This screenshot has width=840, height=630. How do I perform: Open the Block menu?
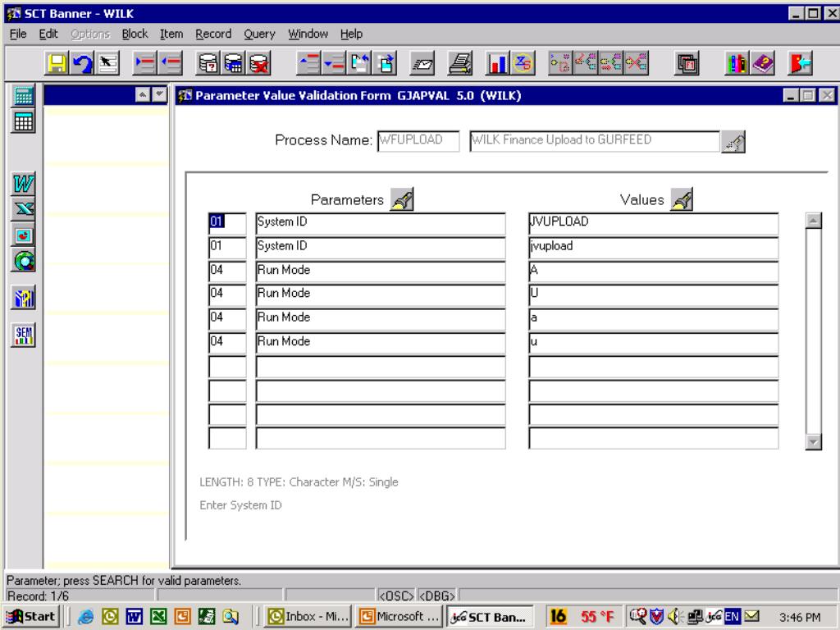point(135,34)
